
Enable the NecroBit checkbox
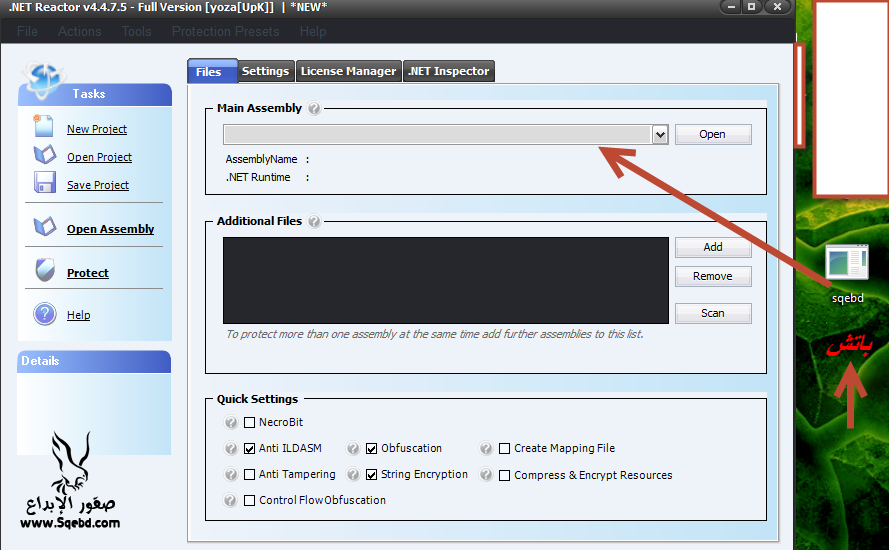click(x=250, y=423)
